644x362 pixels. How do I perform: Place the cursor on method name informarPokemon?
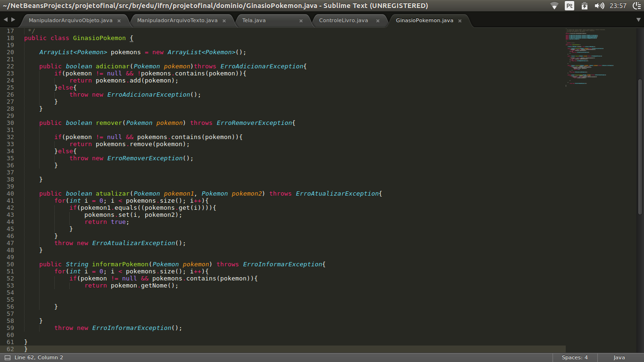tap(120, 264)
